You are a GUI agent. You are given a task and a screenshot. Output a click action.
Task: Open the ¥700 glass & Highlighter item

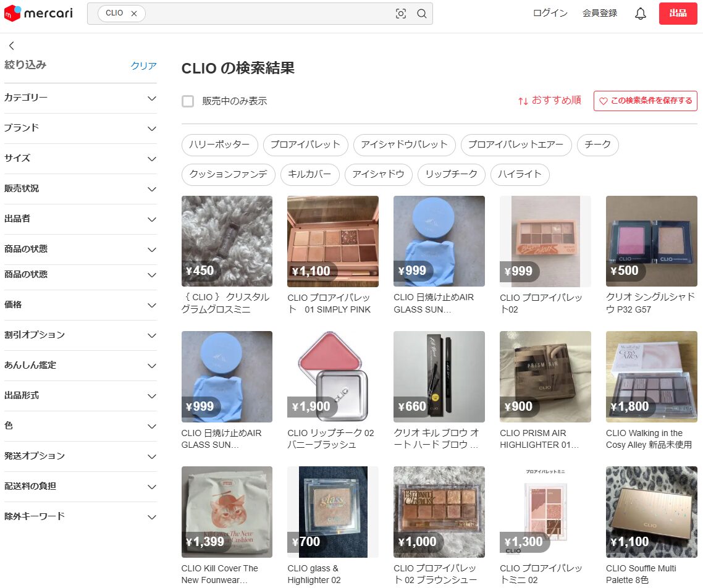click(333, 526)
